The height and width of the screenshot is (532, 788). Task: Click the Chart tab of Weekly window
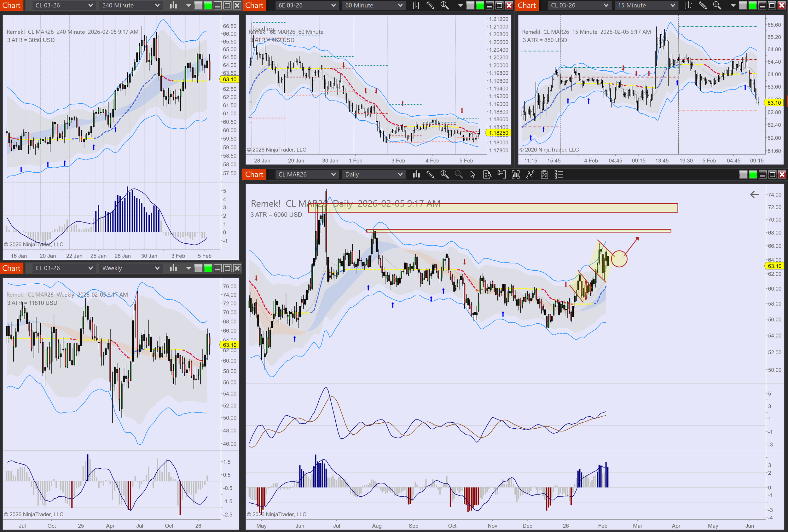(x=12, y=268)
